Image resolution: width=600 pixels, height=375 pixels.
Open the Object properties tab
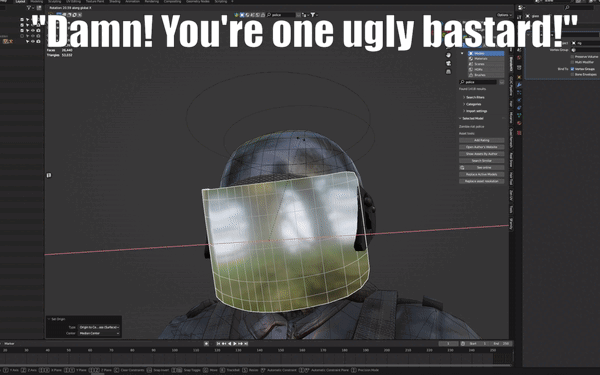pos(519,77)
